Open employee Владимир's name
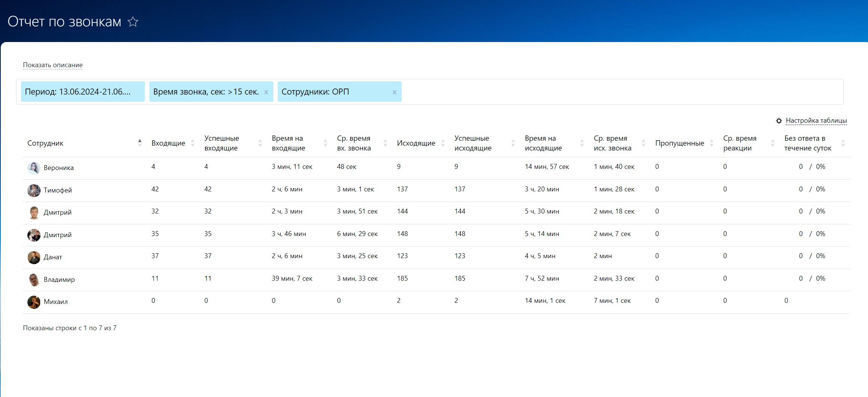Image resolution: width=868 pixels, height=397 pixels. 59,280
